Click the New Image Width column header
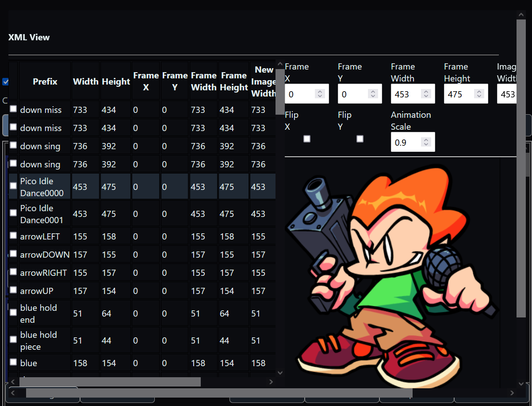 pos(263,81)
